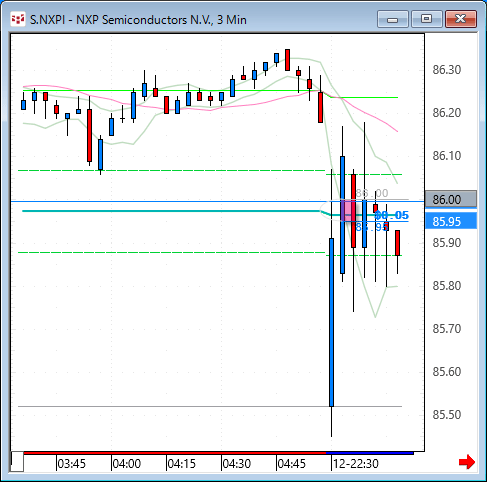Maximize the NXPI chart window
Image resolution: width=487 pixels, height=482 pixels.
[427, 19]
